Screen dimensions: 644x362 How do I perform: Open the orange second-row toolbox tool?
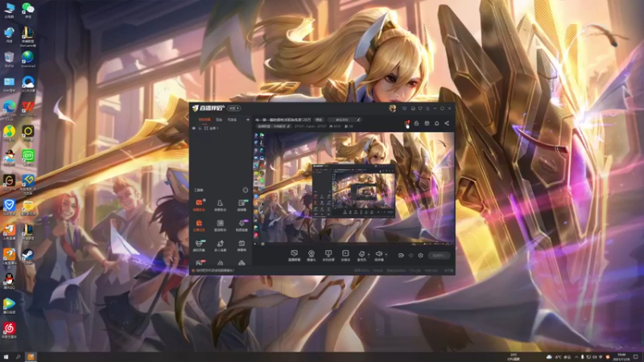(199, 225)
